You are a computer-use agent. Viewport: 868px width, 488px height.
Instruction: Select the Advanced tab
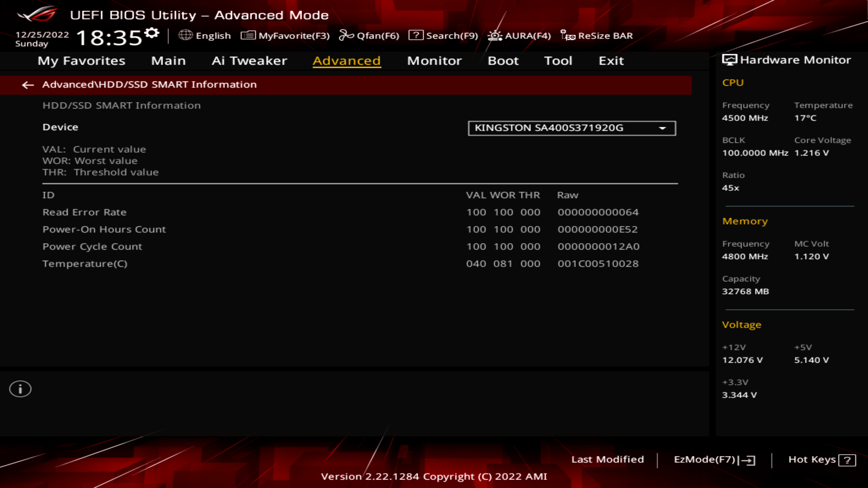(x=347, y=61)
